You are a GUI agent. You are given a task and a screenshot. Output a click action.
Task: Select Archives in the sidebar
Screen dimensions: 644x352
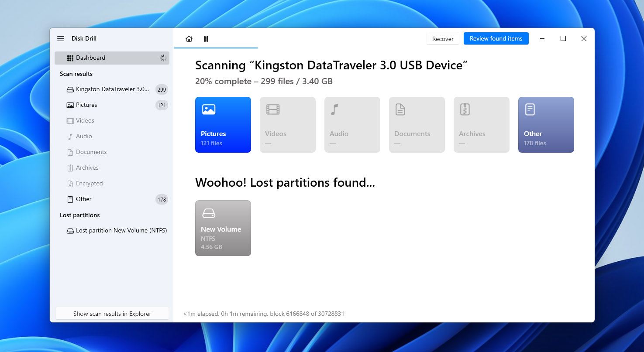tap(112, 168)
